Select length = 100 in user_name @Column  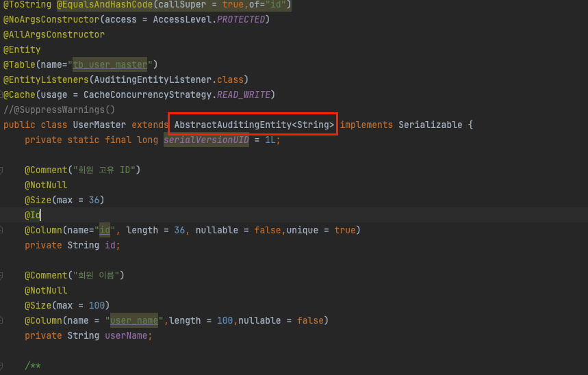[x=201, y=320]
